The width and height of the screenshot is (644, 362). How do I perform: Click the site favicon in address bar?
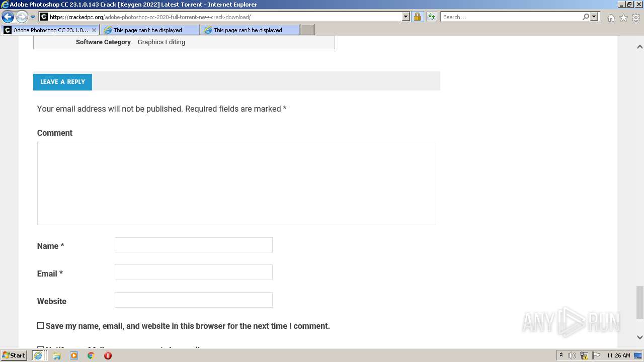[44, 17]
